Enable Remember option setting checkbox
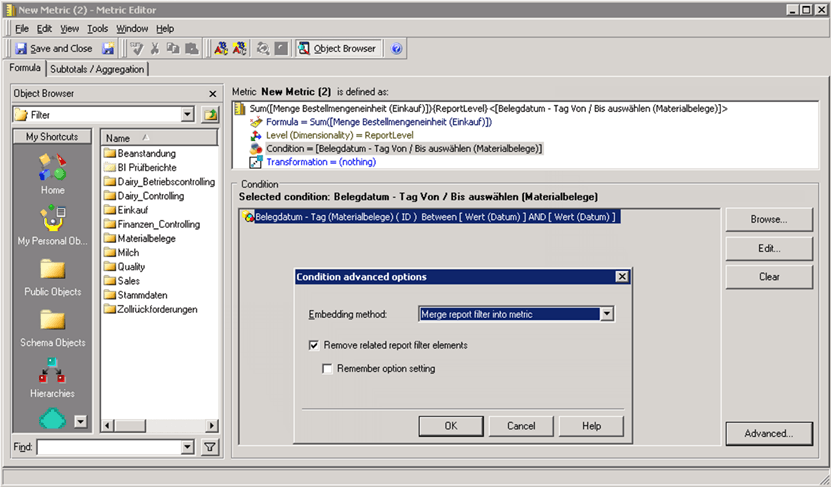This screenshot has width=831, height=487. click(x=327, y=369)
